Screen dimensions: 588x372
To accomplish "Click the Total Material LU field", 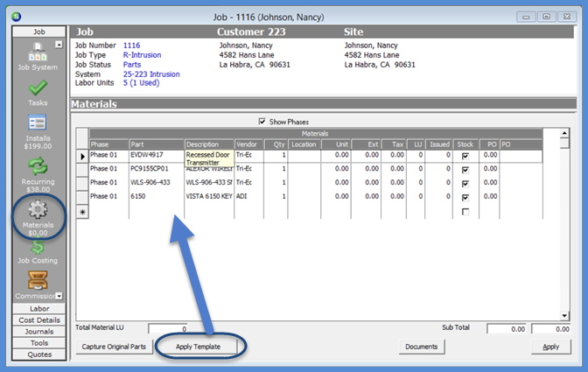I will click(x=168, y=329).
